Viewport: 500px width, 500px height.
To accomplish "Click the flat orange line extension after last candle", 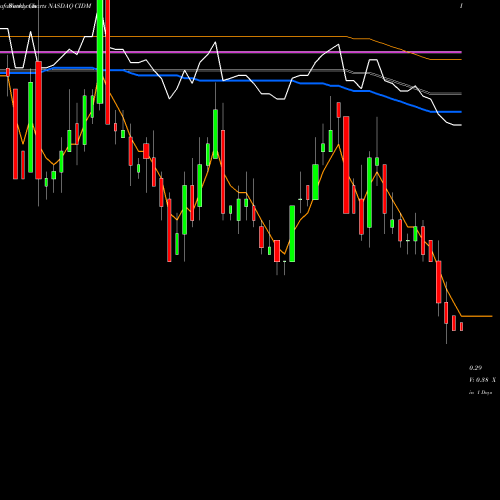I will [477, 316].
